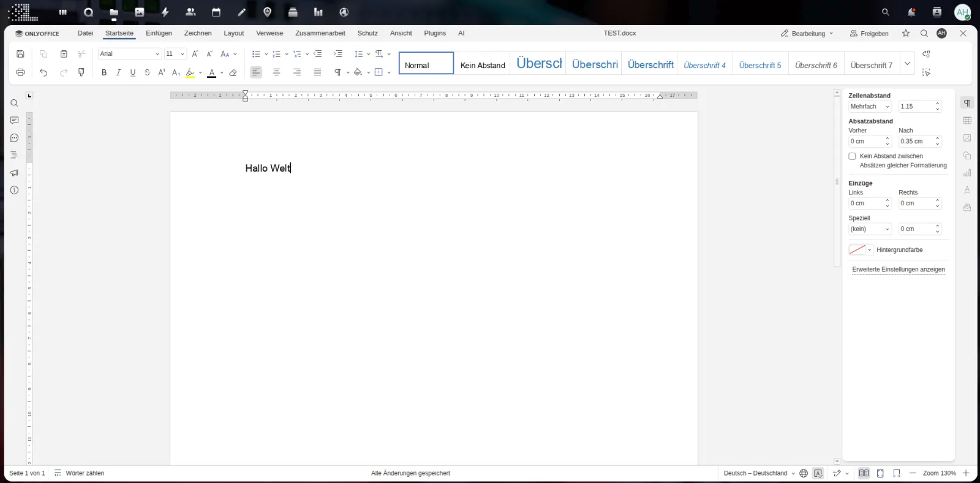The width and height of the screenshot is (980, 483).
Task: Open the font size dropdown
Action: (x=182, y=54)
